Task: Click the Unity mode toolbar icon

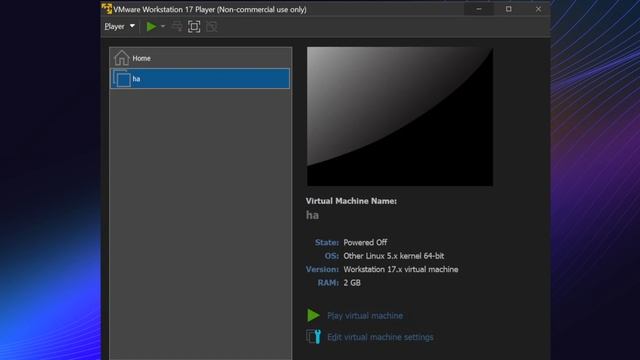Action: point(211,27)
